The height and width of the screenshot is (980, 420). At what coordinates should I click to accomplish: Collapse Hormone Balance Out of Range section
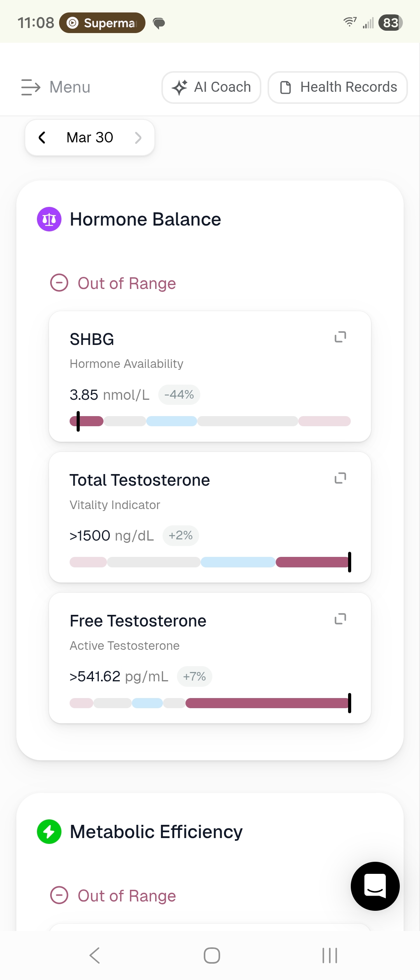pos(59,283)
